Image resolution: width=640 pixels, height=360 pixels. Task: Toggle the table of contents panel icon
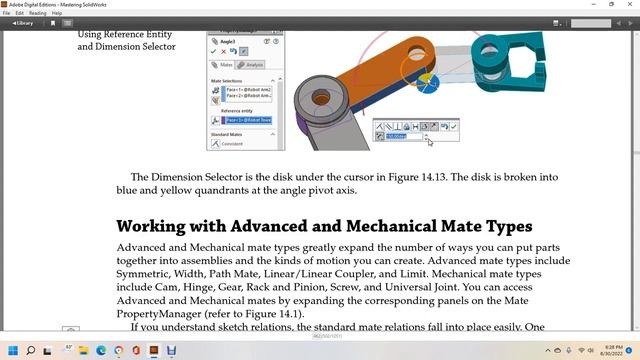point(68,23)
